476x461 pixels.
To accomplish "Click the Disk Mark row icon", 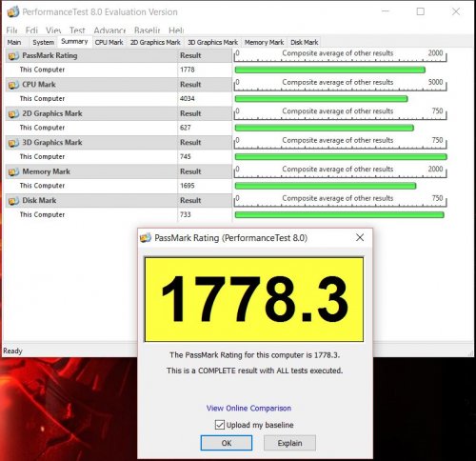I will [x=13, y=201].
